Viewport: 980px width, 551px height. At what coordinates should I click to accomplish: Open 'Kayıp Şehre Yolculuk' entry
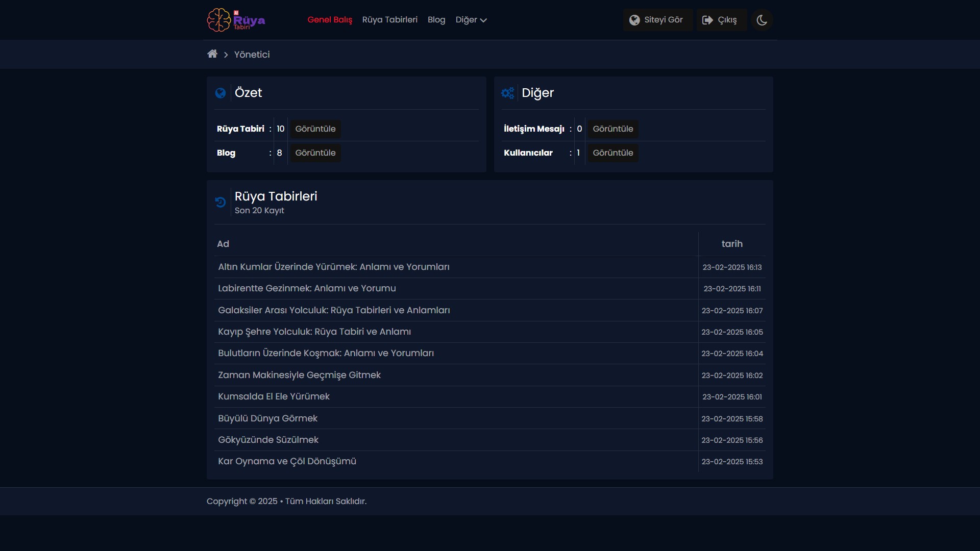click(x=314, y=332)
